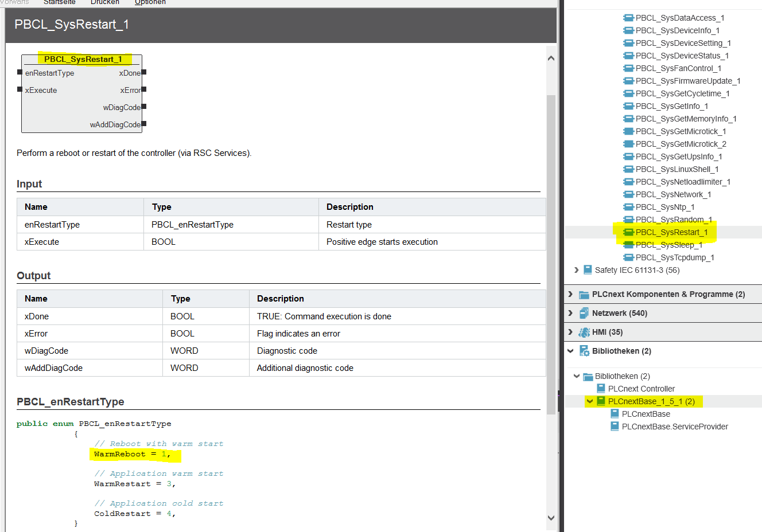Click the PBCL_SysNtp_1 block icon
The image size is (762, 532).
point(628,207)
